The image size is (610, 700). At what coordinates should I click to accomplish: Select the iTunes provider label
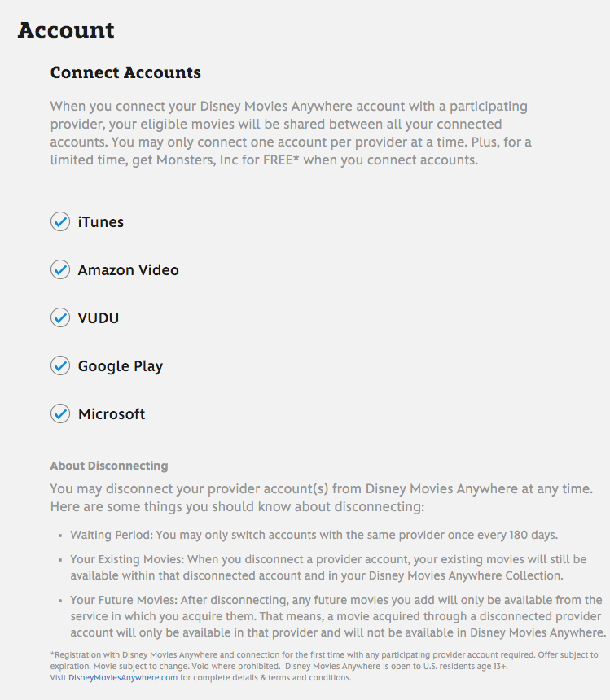(101, 222)
